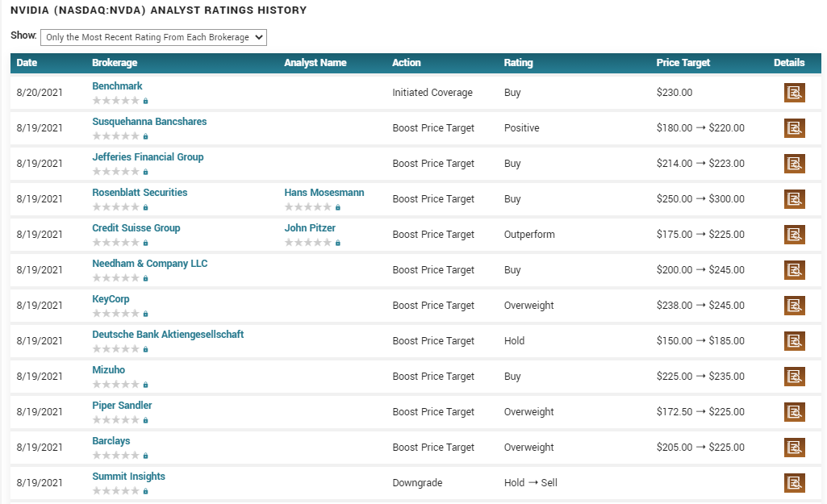Open the Benchmark brokerage link
The height and width of the screenshot is (504, 827).
tap(117, 86)
